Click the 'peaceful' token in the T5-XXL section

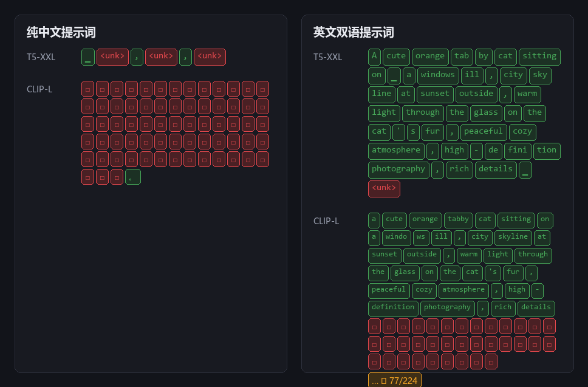point(484,132)
